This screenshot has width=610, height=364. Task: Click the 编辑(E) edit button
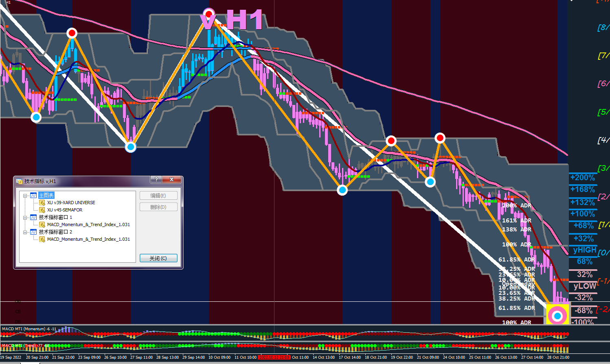(x=158, y=196)
